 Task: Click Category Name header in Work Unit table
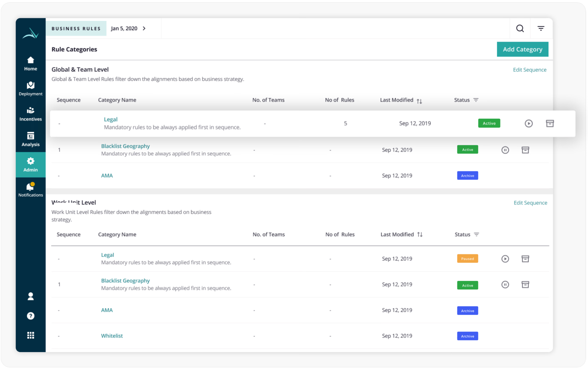pyautogui.click(x=117, y=235)
